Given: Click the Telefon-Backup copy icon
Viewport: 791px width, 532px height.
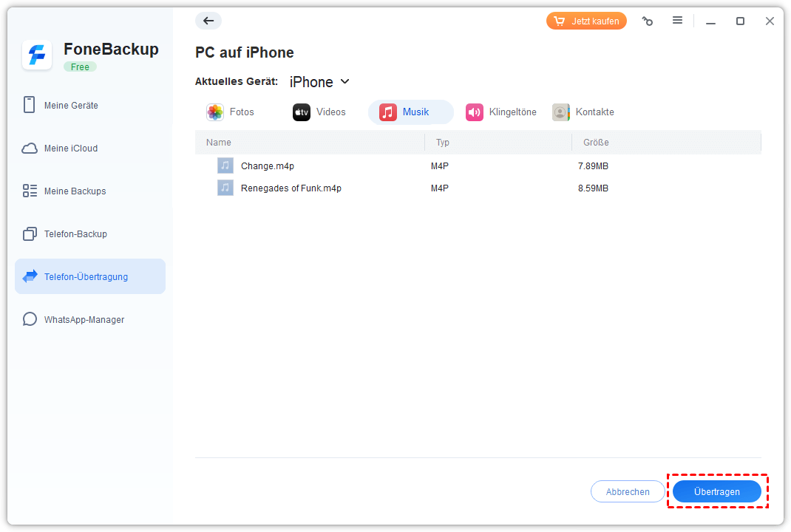Looking at the screenshot, I should point(30,234).
